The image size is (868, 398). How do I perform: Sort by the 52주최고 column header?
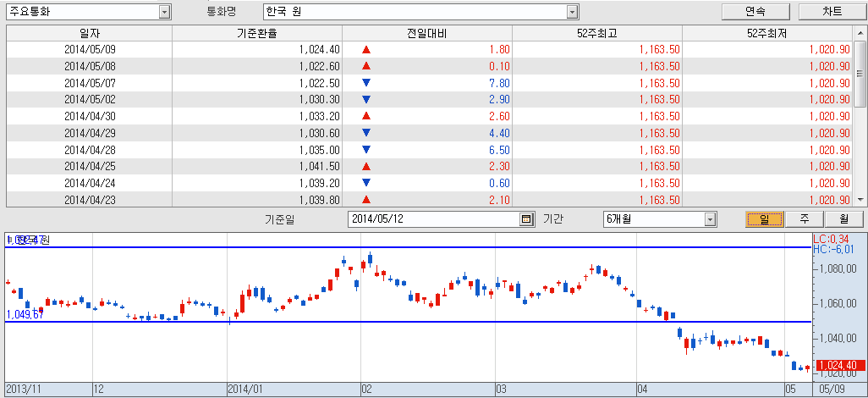click(596, 33)
